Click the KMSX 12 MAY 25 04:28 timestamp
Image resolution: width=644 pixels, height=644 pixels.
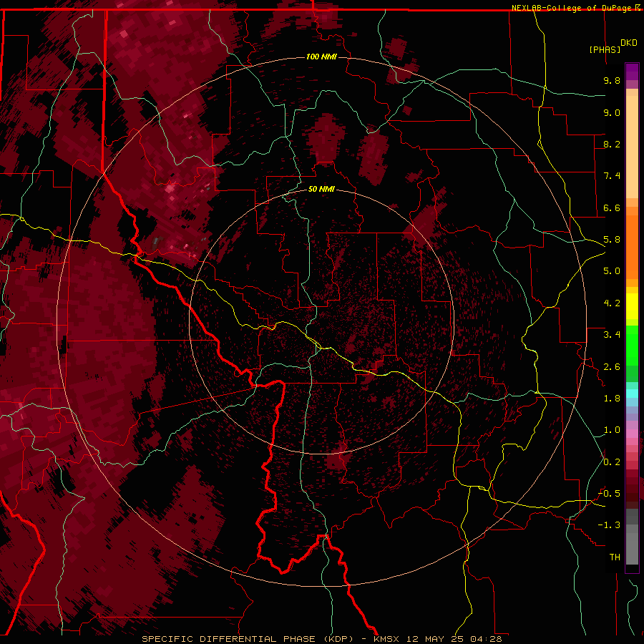point(438,639)
